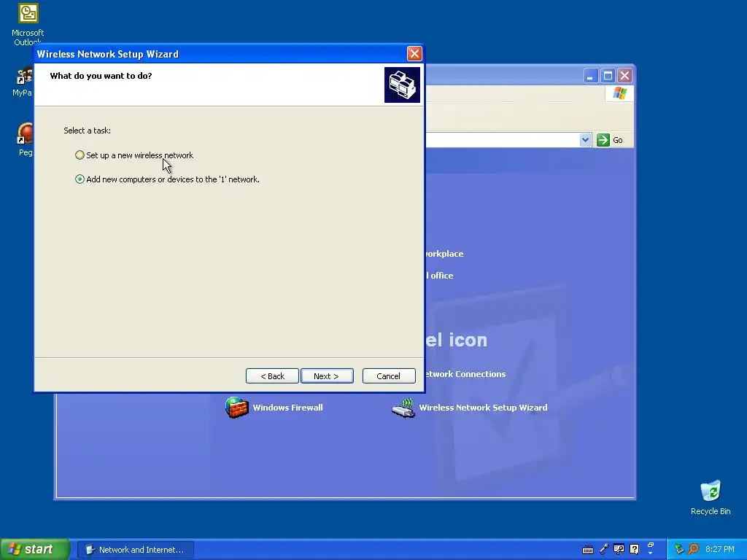The width and height of the screenshot is (747, 560).
Task: Click the 8:27 PM system clock
Action: [x=720, y=550]
